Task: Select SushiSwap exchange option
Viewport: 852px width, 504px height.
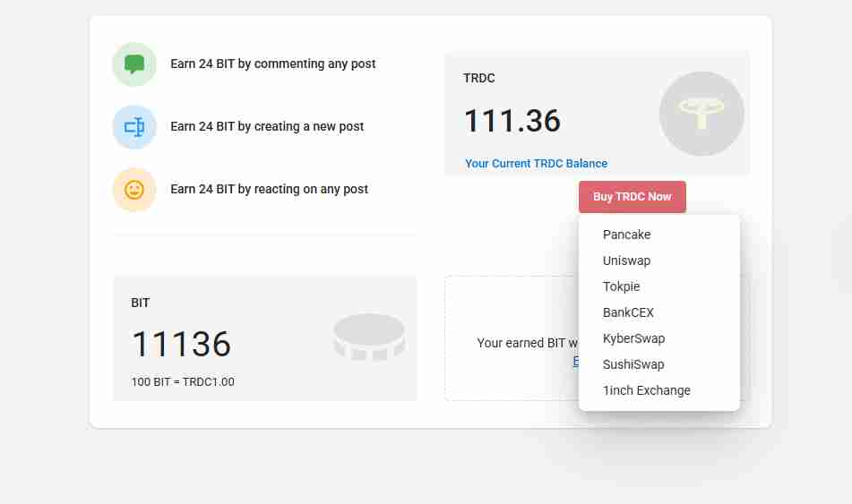Action: coord(634,364)
